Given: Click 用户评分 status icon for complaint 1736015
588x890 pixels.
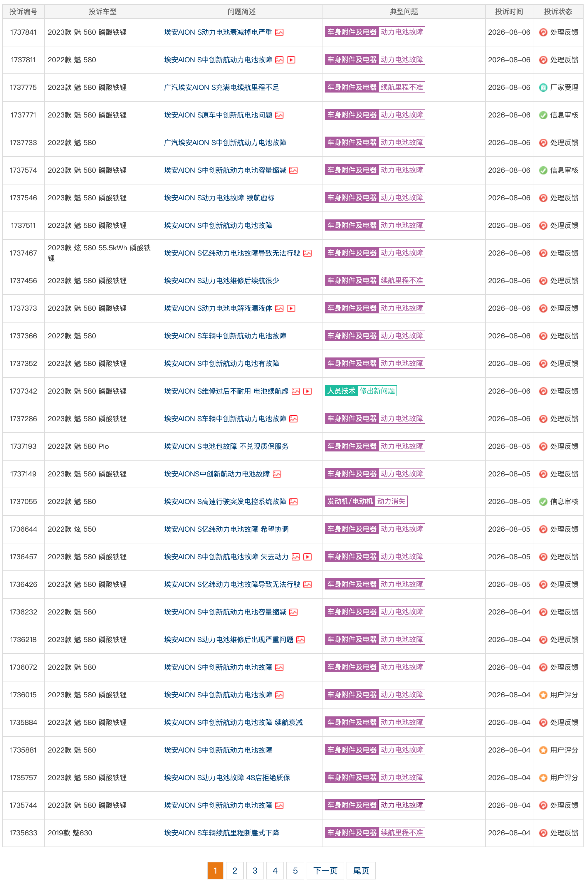Looking at the screenshot, I should pos(543,695).
